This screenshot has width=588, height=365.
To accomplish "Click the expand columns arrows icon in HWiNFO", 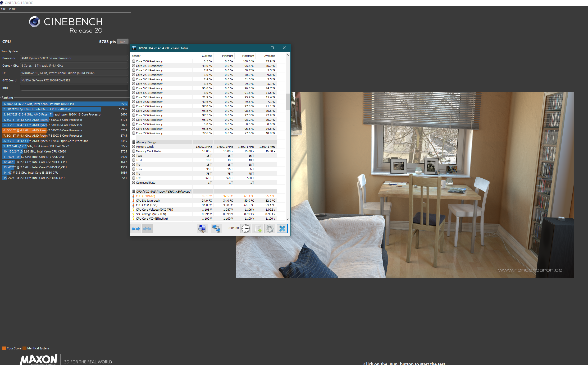I will [x=136, y=229].
